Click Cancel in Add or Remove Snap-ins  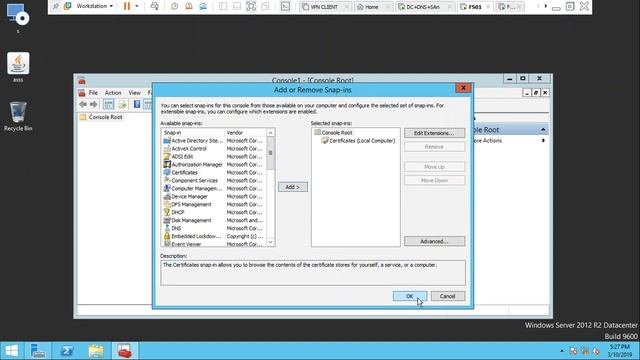point(448,296)
